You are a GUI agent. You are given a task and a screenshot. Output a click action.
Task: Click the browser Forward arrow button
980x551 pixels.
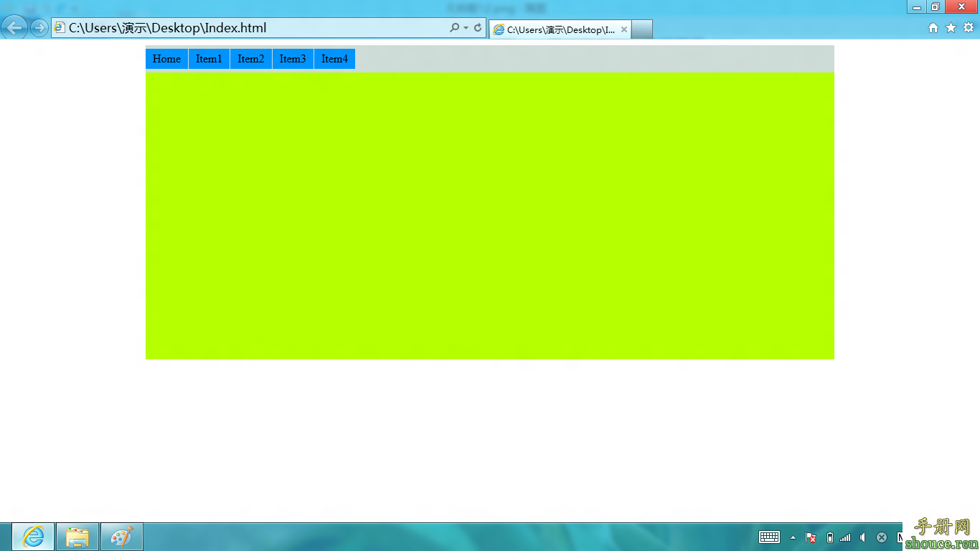pyautogui.click(x=39, y=28)
